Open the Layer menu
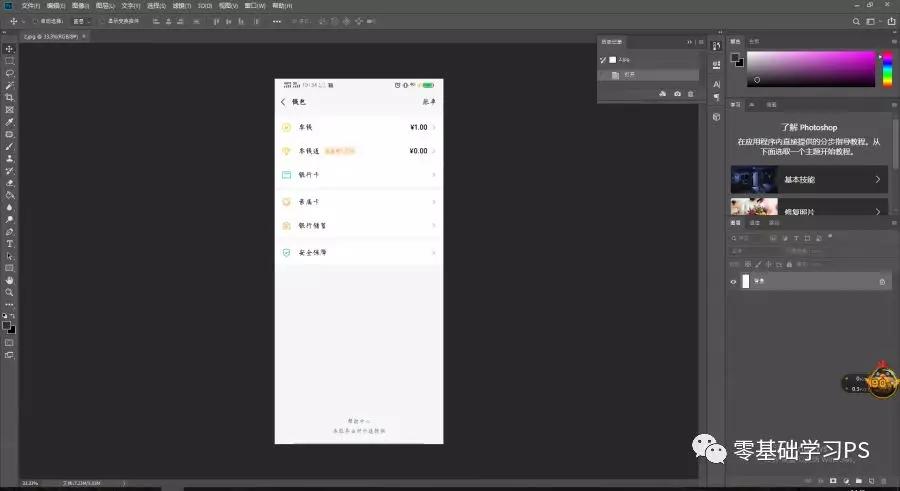900x491 pixels. (x=105, y=6)
